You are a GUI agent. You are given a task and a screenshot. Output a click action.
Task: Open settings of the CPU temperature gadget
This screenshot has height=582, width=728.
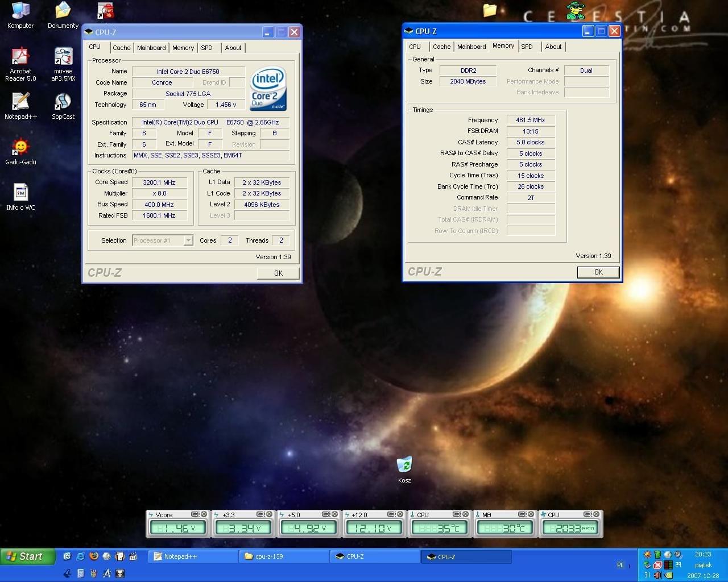coord(457,514)
